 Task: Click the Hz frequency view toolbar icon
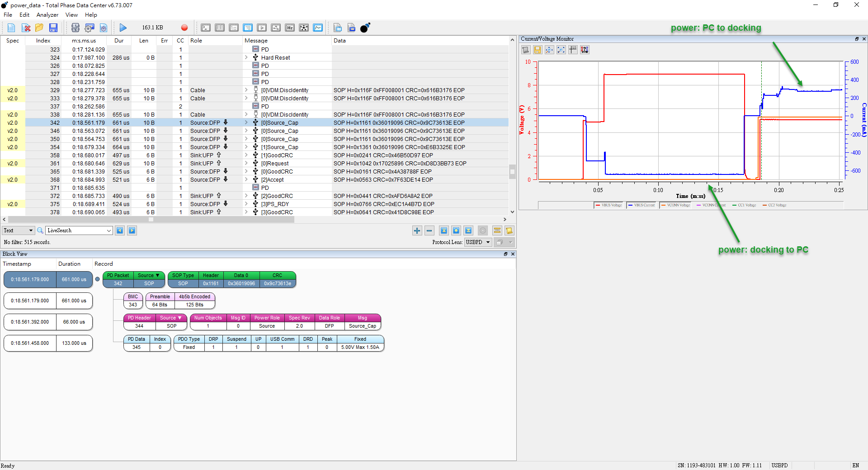290,28
